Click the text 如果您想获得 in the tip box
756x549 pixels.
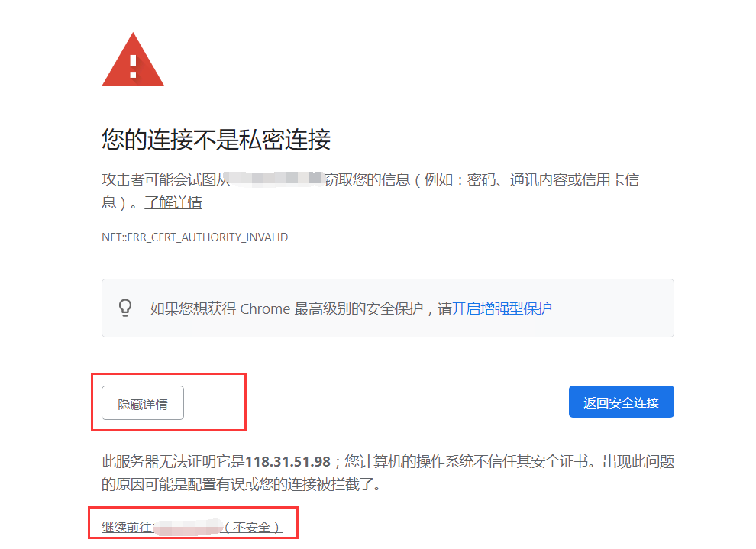(x=193, y=308)
